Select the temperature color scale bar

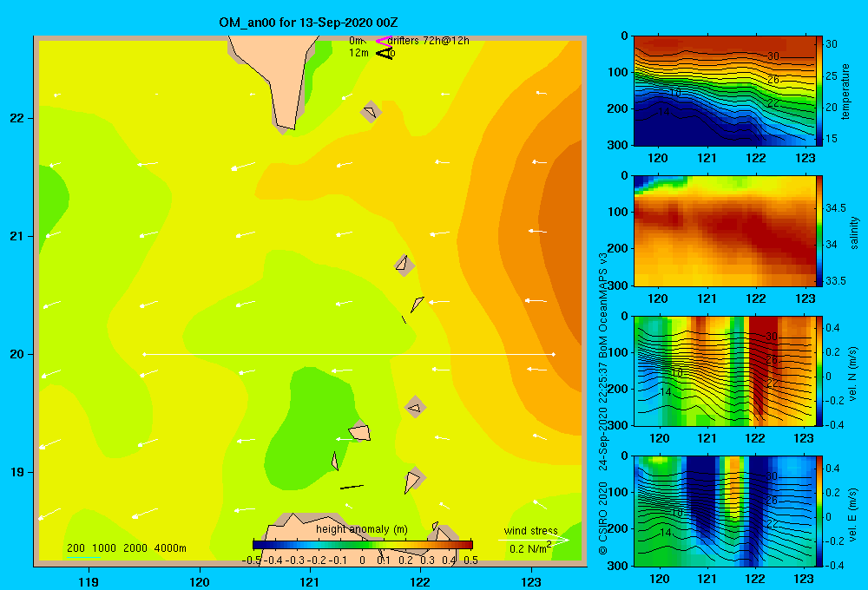click(x=819, y=91)
